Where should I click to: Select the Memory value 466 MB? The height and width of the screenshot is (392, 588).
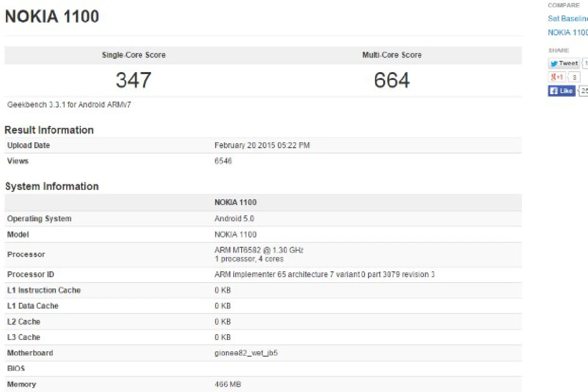228,384
